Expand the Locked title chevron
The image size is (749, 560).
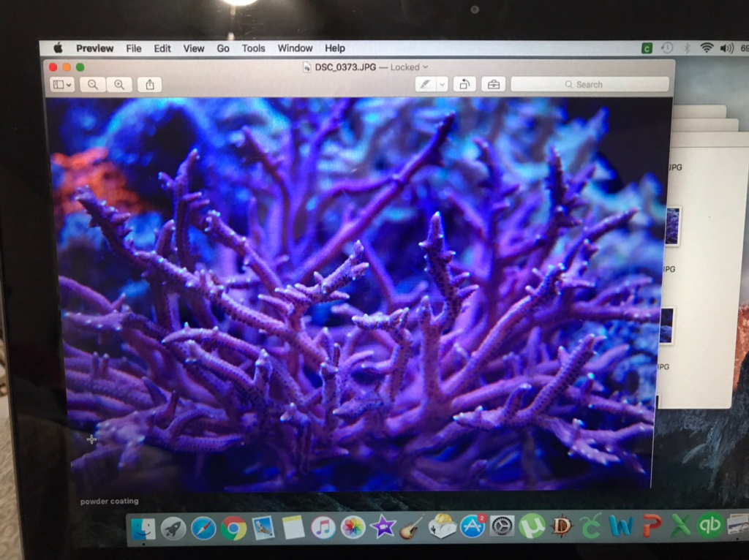(x=426, y=67)
